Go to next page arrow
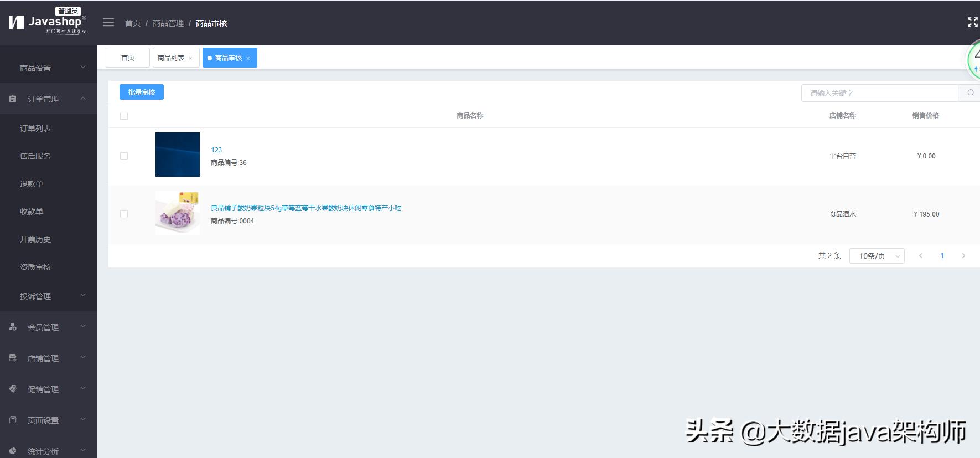The width and height of the screenshot is (980, 458). [x=963, y=255]
